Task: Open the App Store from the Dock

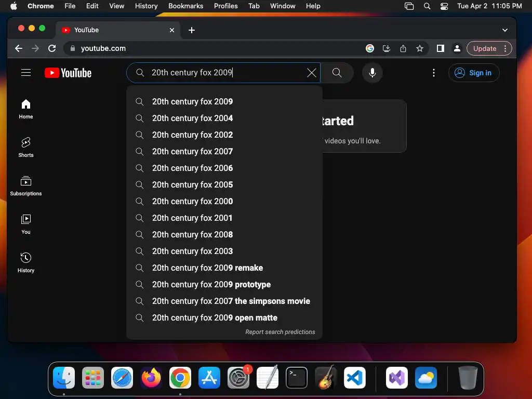Action: click(209, 378)
